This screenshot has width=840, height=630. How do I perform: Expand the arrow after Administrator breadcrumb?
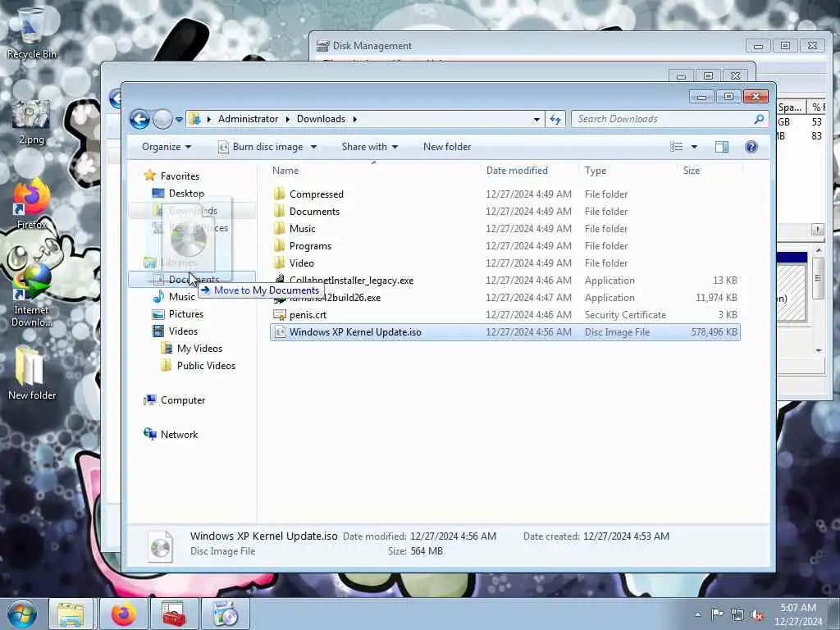(x=288, y=119)
